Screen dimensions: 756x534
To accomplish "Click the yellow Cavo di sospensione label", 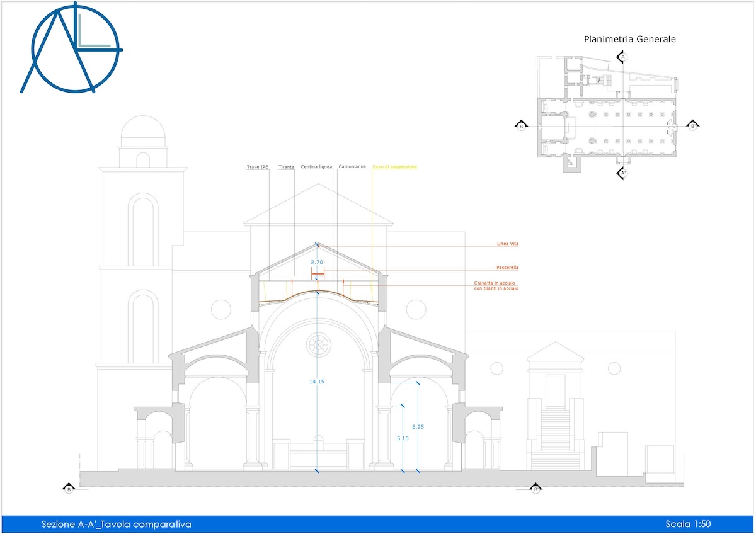I will 394,167.
